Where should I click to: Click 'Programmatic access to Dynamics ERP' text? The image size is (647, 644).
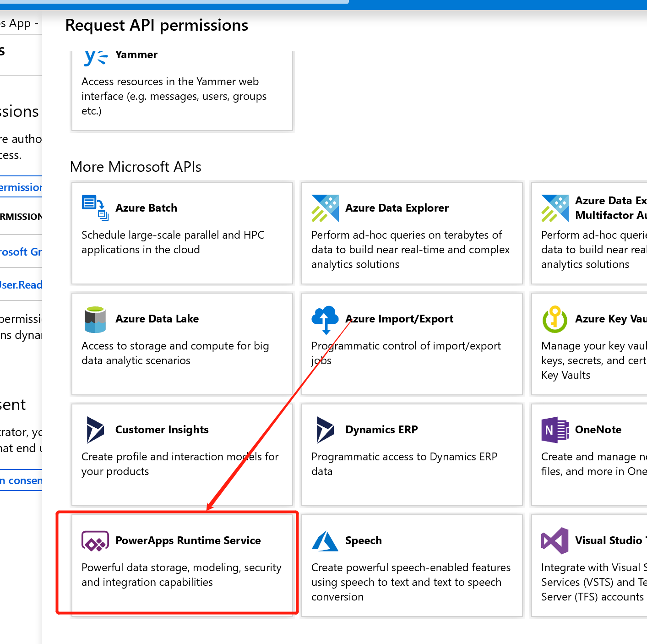[x=404, y=464]
